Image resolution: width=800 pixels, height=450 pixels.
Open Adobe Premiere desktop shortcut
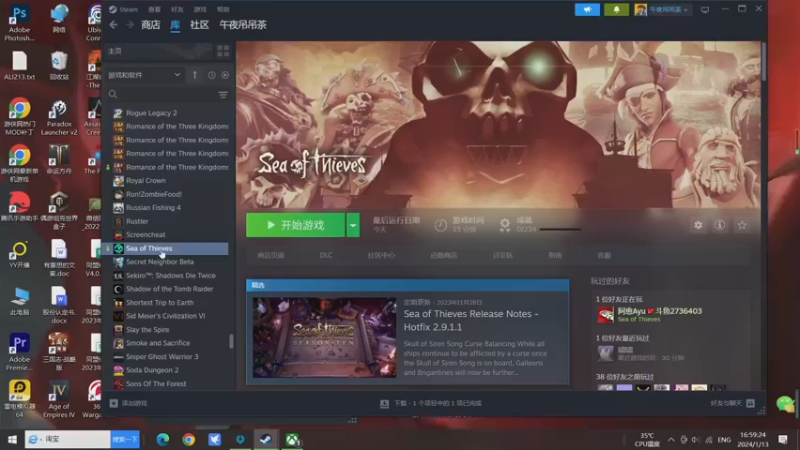click(x=19, y=352)
